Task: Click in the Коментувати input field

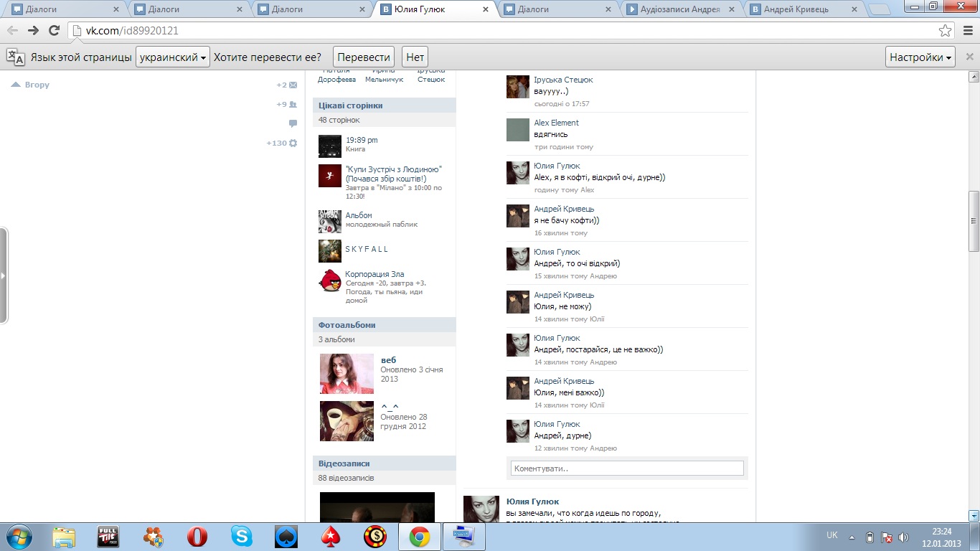Action: pyautogui.click(x=627, y=468)
